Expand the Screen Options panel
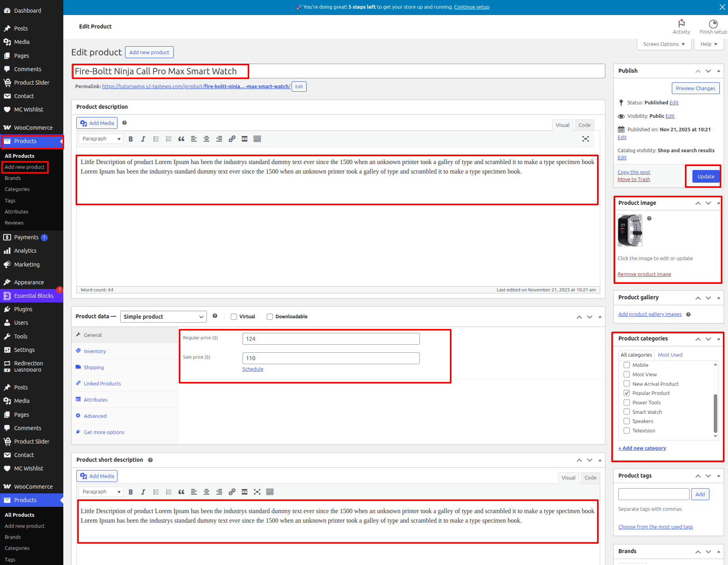Screen dimensions: 728x565 pos(664,44)
